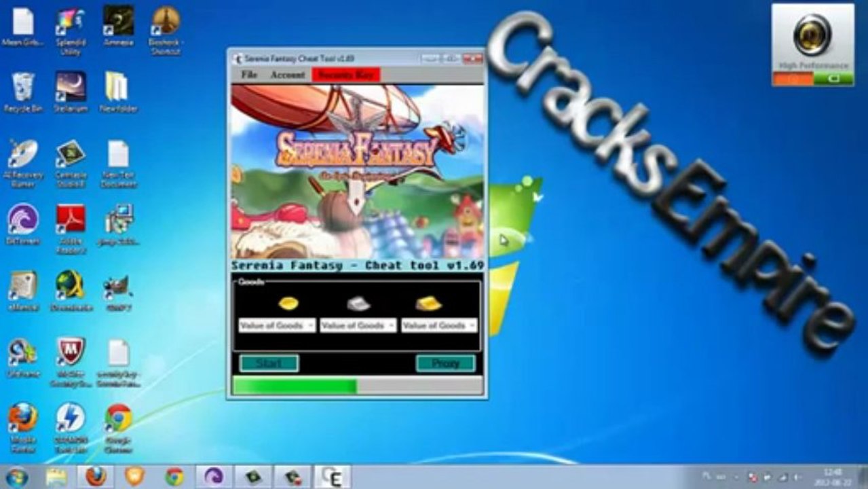Select the red Security Key menu item

[x=346, y=75]
